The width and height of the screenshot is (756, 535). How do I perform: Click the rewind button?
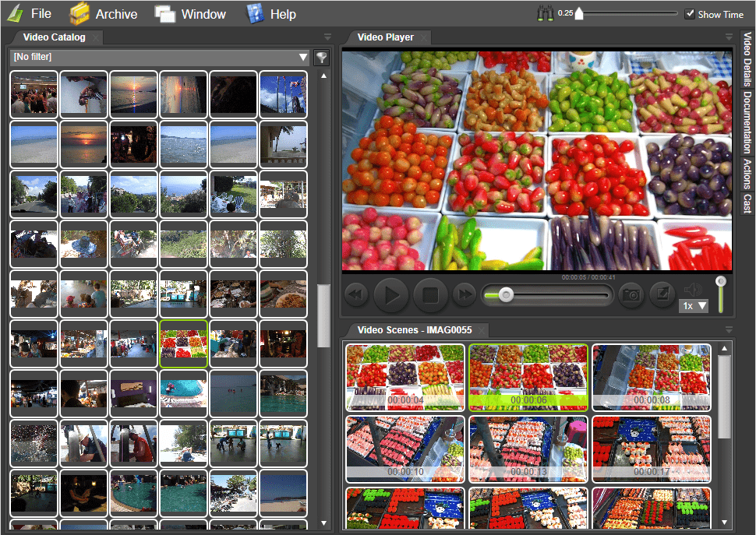356,294
